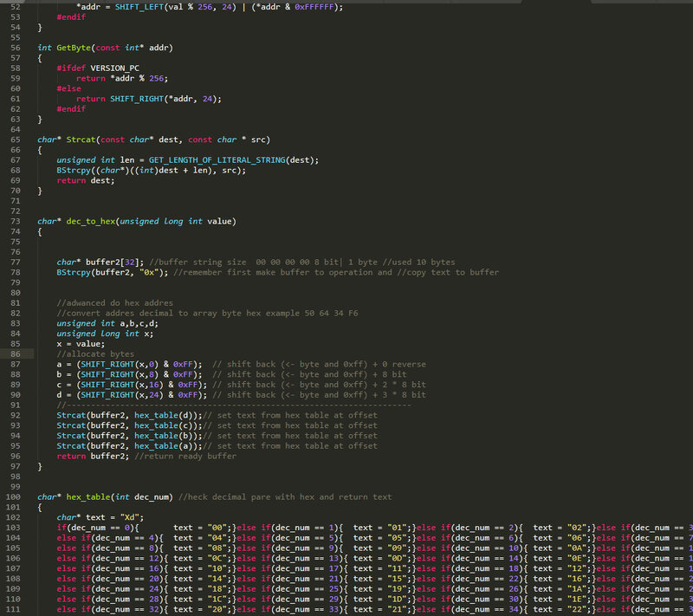Place cursor on 'return *addr % 256;'
Image resolution: width=693 pixels, height=616 pixels.
[122, 78]
